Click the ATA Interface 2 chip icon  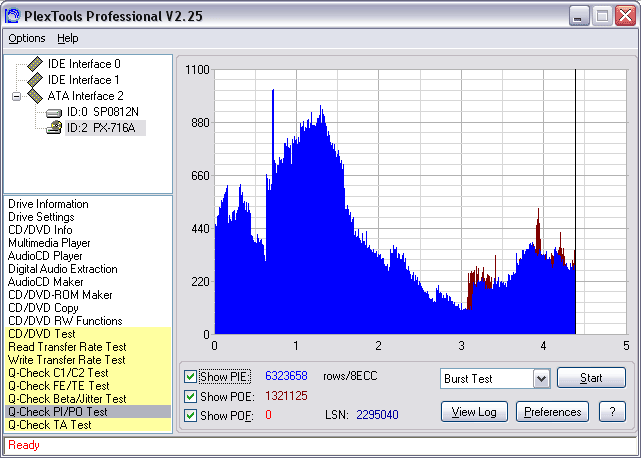(x=35, y=96)
